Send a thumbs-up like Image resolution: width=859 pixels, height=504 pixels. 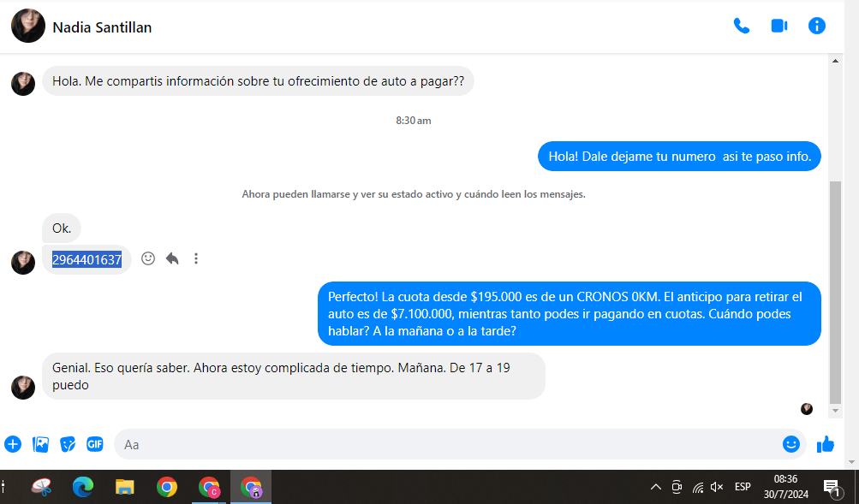(825, 444)
